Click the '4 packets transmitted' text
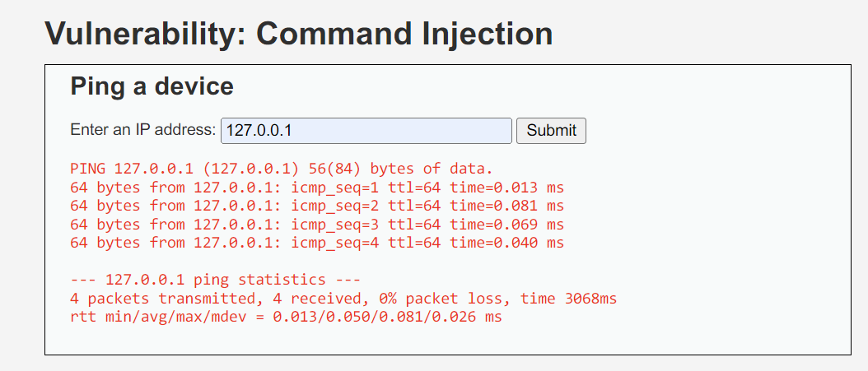 pos(163,298)
